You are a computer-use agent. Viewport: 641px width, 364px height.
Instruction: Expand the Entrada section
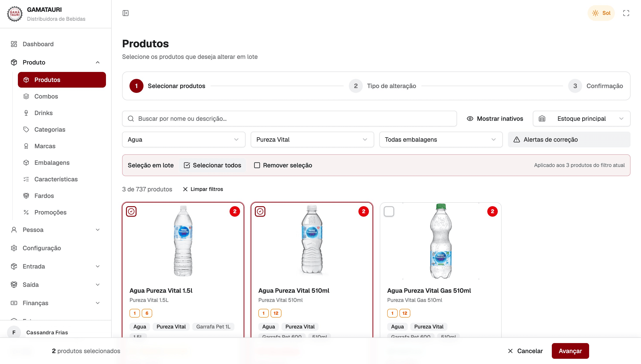point(56,266)
